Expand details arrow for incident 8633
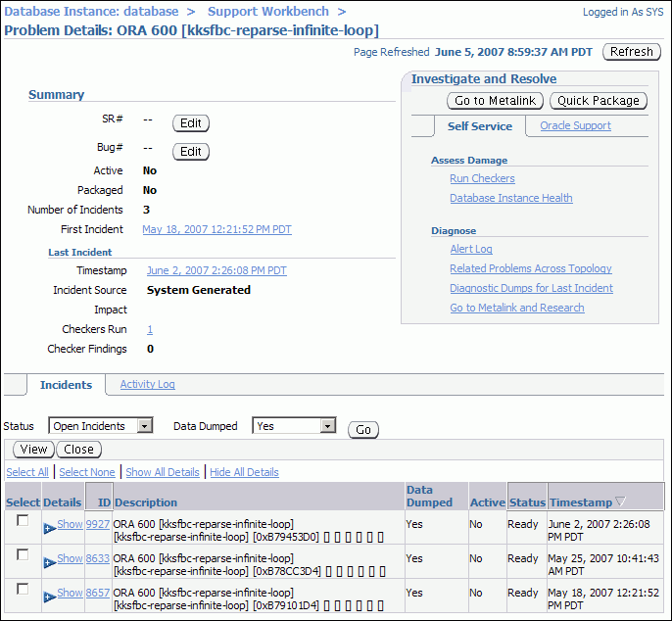This screenshot has width=672, height=621. [50, 562]
